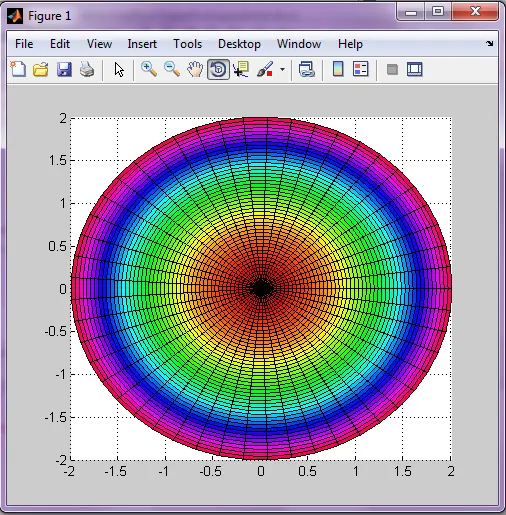506x515 pixels.
Task: Open the Insert menu
Action: [x=142, y=44]
